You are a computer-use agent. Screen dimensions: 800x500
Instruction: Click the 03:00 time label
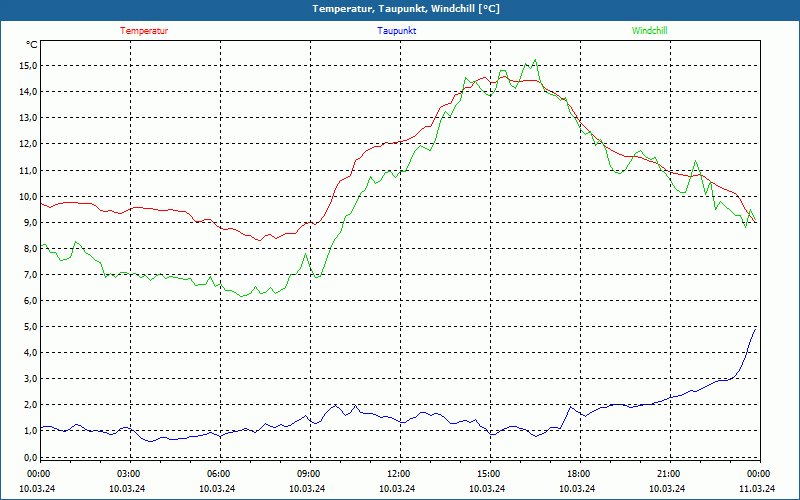tap(129, 474)
